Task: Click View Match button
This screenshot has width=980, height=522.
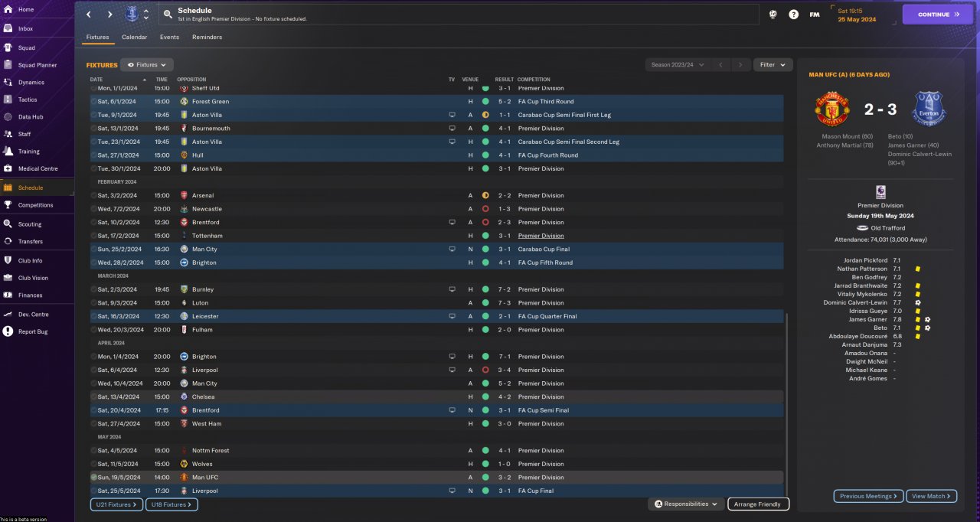Action: coord(932,496)
